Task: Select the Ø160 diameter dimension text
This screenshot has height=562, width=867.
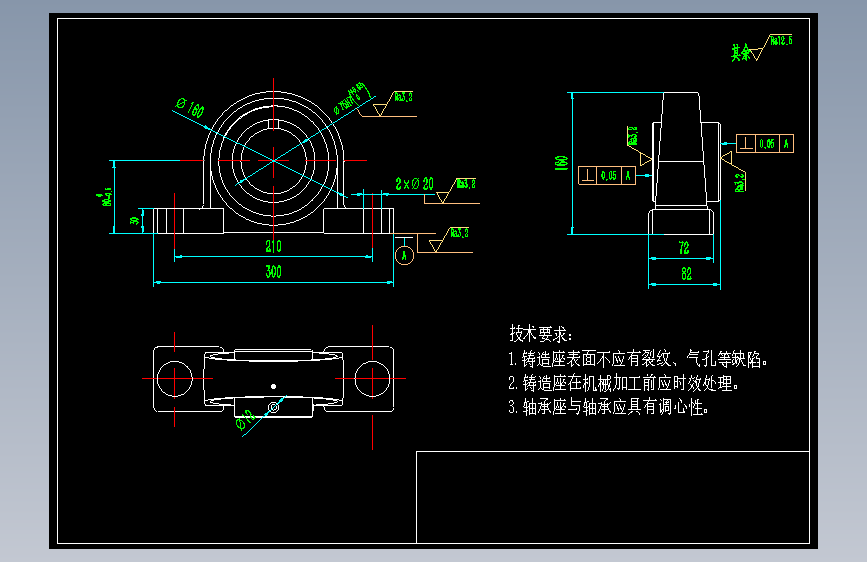Action: click(x=190, y=108)
